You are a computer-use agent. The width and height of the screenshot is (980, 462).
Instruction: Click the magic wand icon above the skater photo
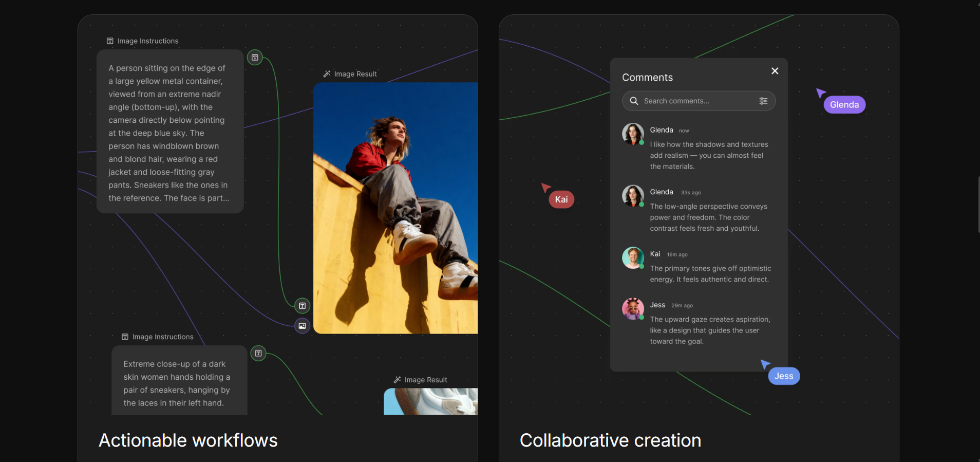(x=327, y=74)
